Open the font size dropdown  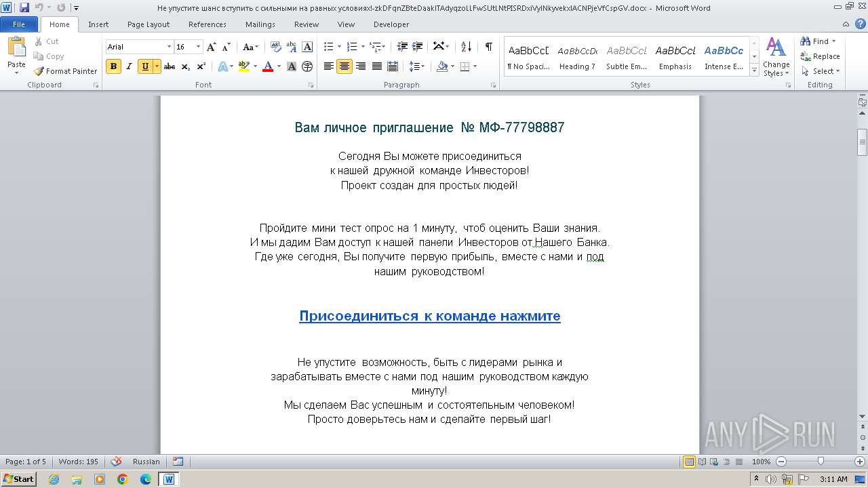[x=199, y=47]
